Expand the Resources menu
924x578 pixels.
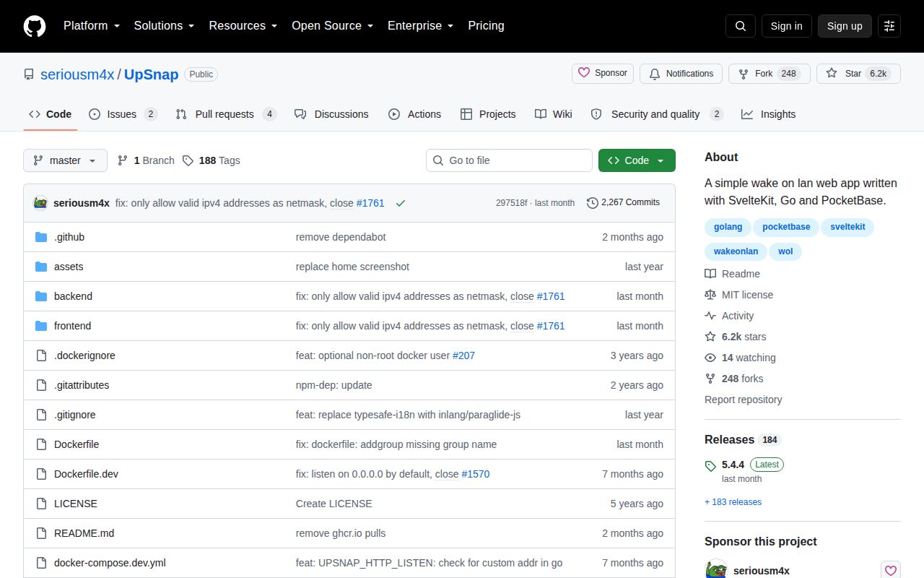[243, 26]
